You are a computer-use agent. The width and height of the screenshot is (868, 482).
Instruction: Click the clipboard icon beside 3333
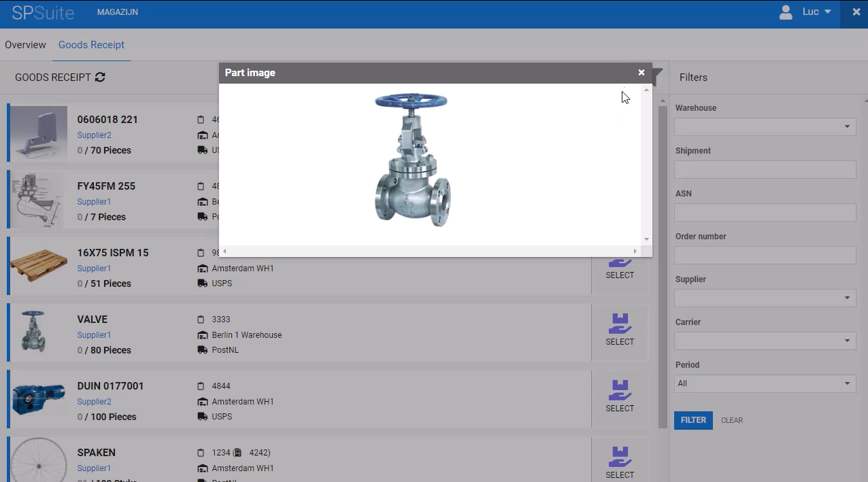(x=201, y=320)
